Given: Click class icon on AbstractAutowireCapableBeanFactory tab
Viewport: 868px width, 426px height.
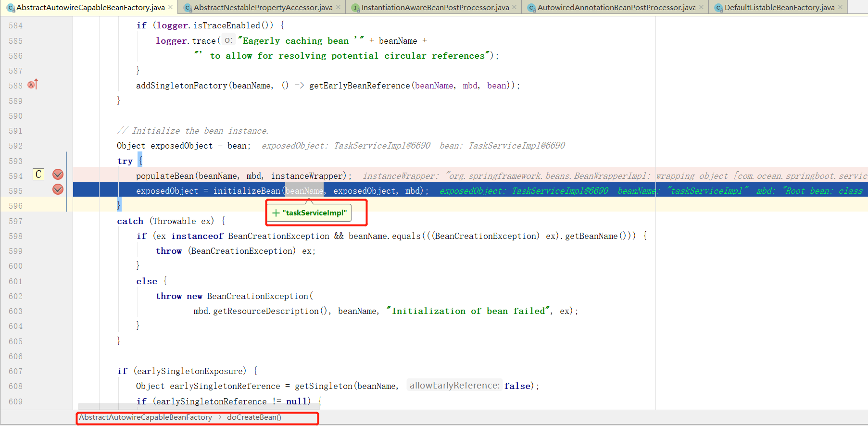Looking at the screenshot, I should [11, 8].
